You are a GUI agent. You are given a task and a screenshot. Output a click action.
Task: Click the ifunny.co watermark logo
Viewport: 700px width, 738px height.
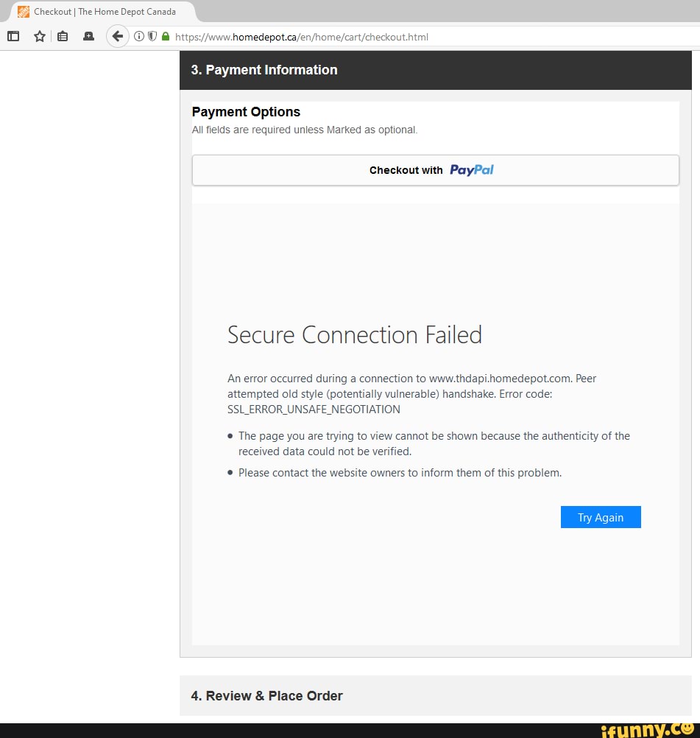pyautogui.click(x=648, y=729)
